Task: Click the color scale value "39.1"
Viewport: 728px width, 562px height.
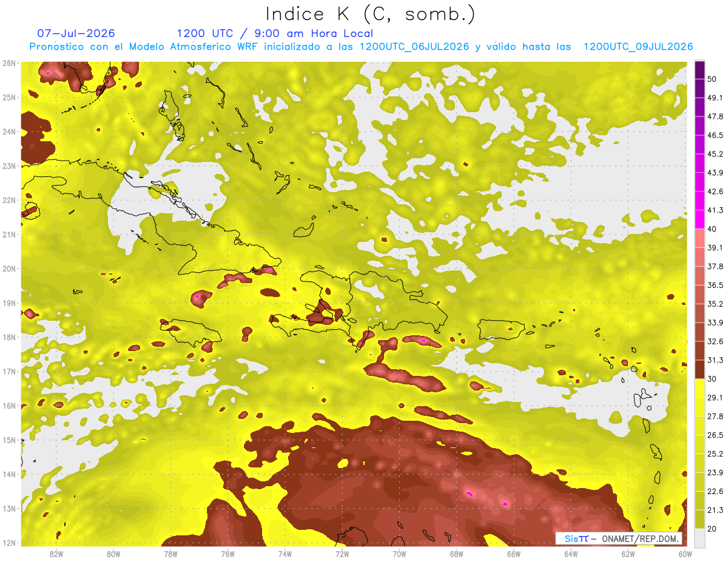Action: [715, 247]
